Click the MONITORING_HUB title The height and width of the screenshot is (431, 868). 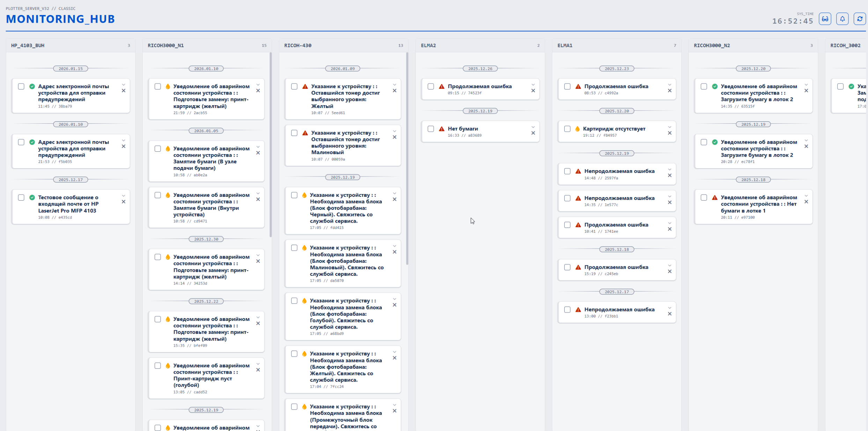coord(60,19)
